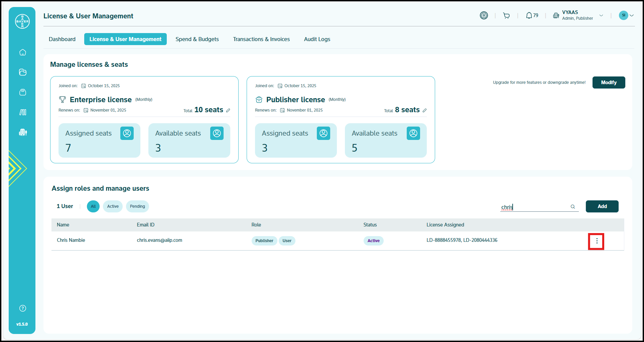Click the Add user button
This screenshot has width=644, height=342.
[602, 206]
